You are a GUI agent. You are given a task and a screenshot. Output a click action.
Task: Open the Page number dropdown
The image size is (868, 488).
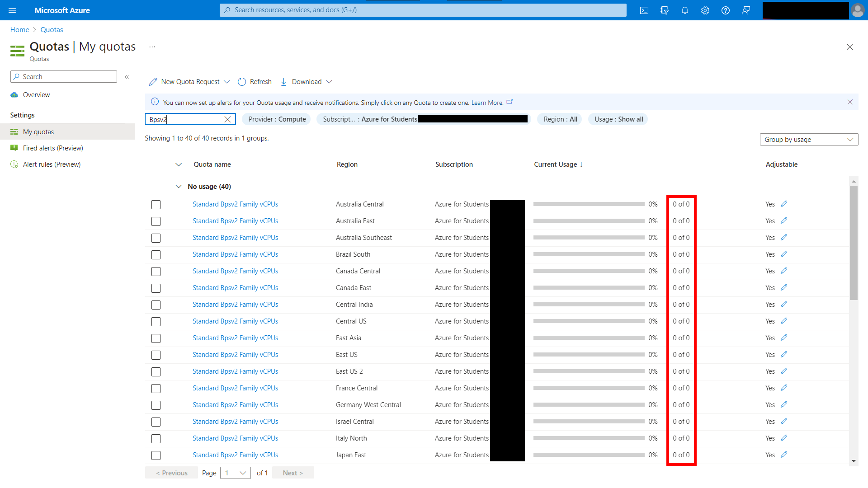point(235,473)
